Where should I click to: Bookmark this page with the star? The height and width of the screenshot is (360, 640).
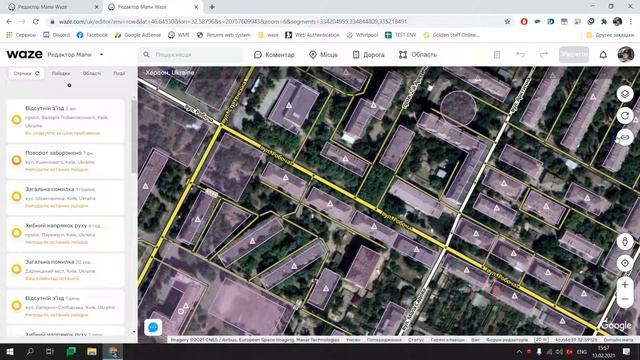click(507, 22)
